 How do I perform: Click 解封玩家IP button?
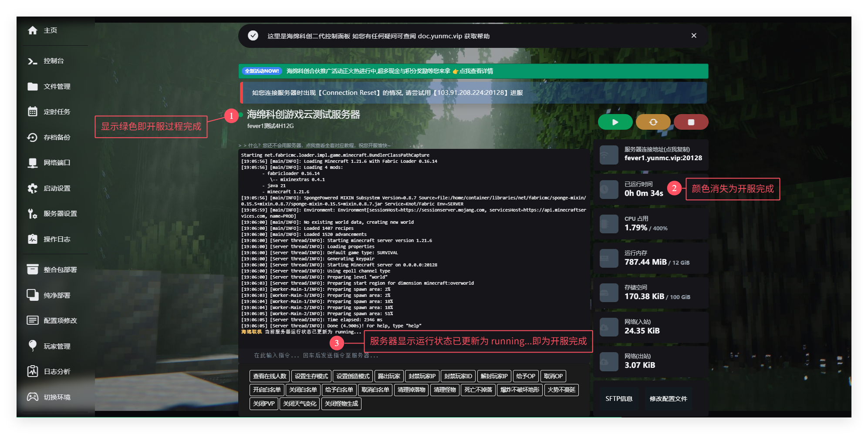[x=494, y=377]
